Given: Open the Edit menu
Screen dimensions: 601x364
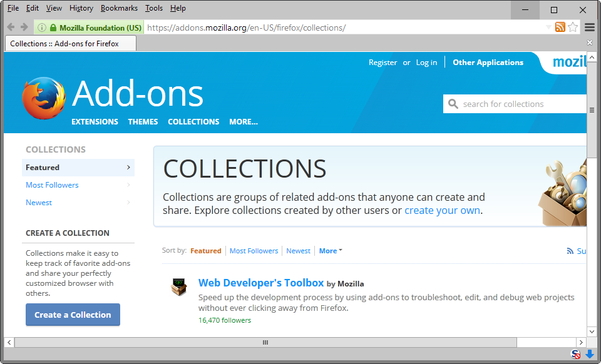Looking at the screenshot, I should pyautogui.click(x=32, y=8).
